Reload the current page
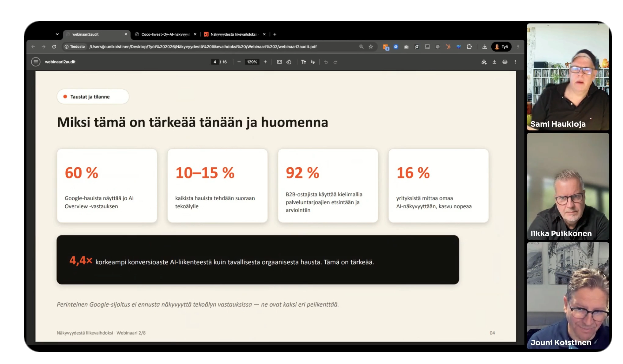Screen dimensions: 623x364 pos(54,47)
